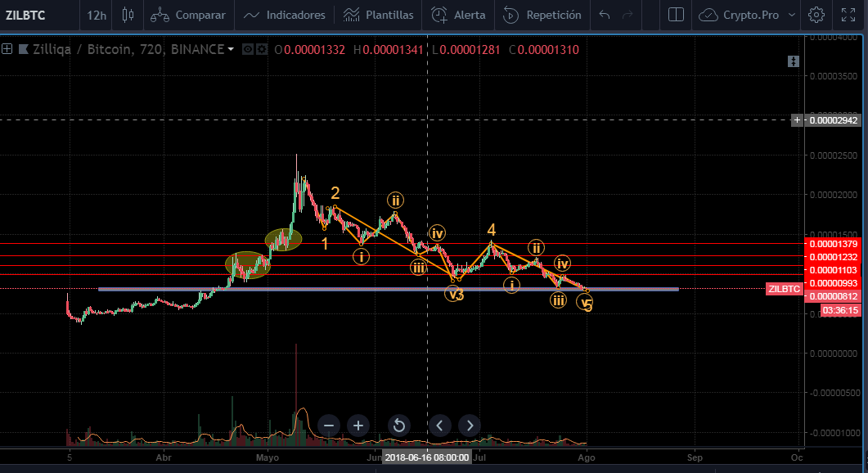Open the Indicadores menu
The width and height of the screenshot is (868, 473).
[x=285, y=15]
